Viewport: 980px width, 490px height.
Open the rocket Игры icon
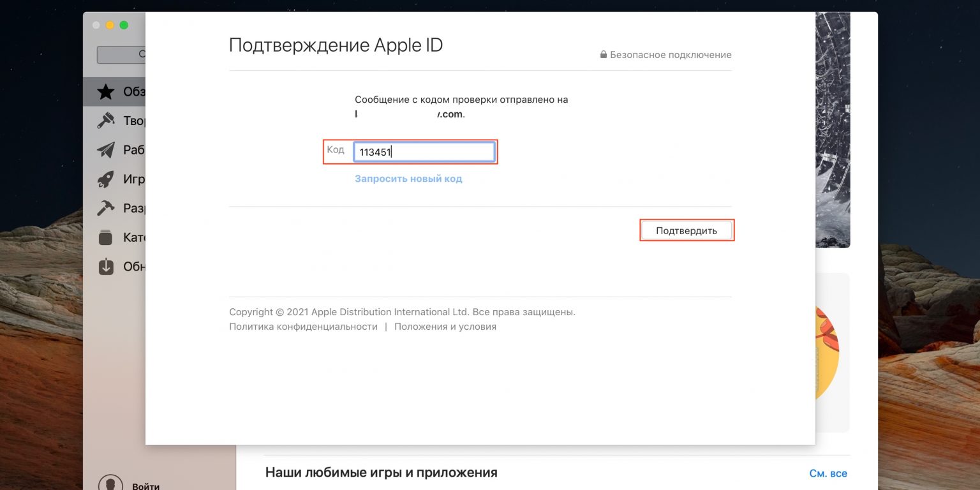(106, 179)
